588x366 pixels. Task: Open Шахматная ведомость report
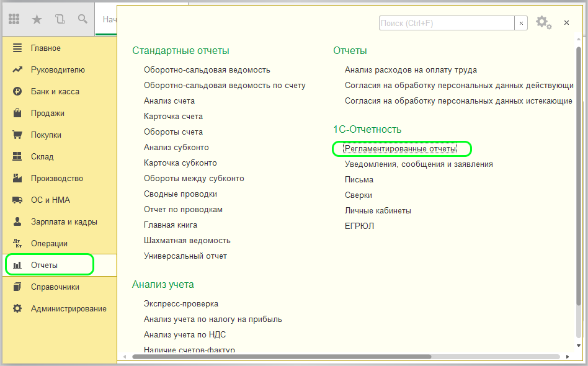[x=187, y=240]
